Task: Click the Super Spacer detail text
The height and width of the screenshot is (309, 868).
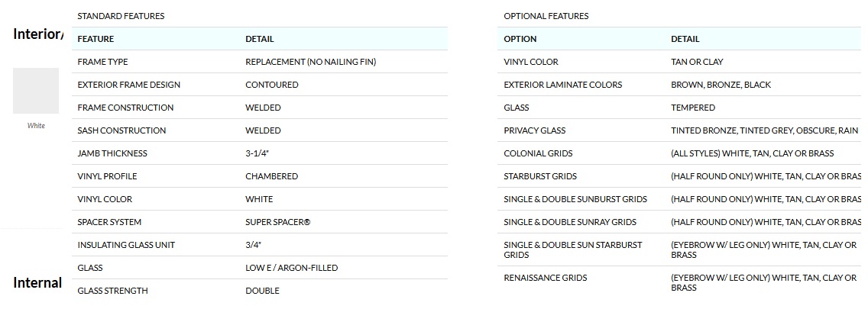Action: point(278,222)
